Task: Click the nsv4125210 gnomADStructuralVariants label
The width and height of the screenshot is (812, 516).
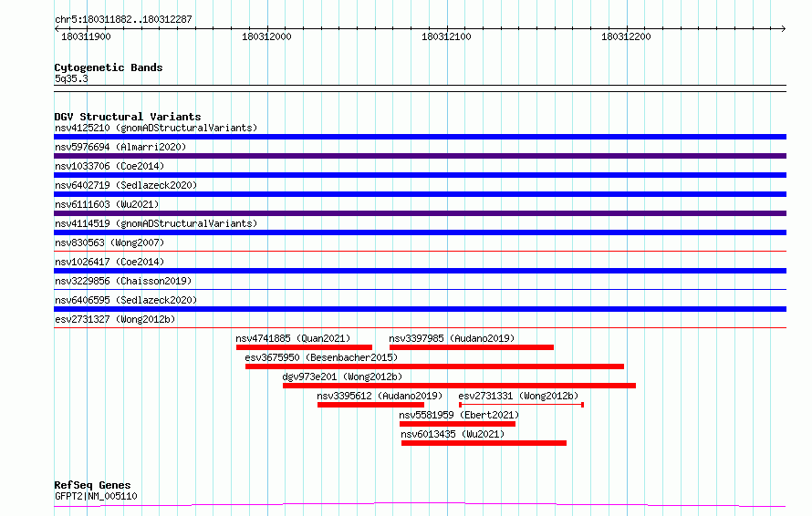Action: click(x=156, y=128)
